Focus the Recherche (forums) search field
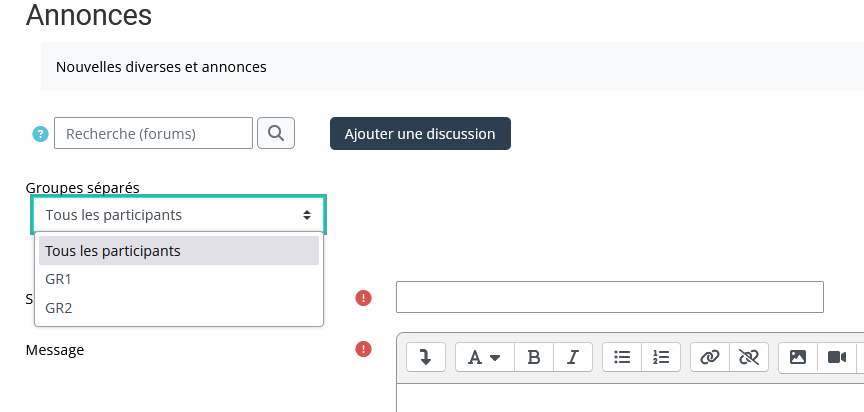This screenshot has width=864, height=412. click(153, 133)
